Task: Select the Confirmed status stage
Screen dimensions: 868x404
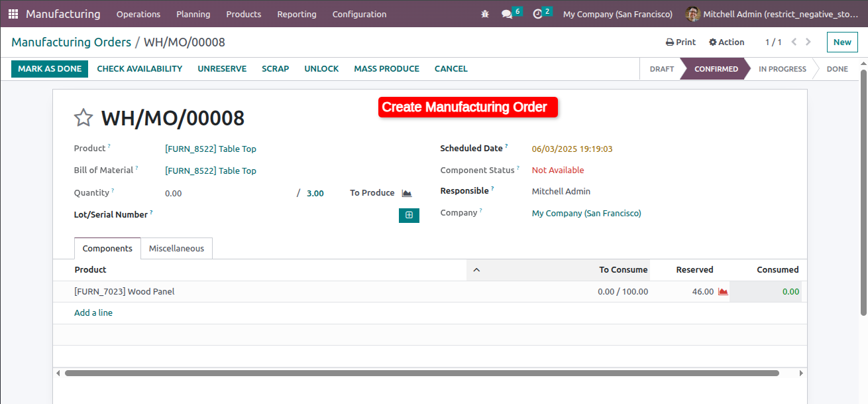Action: 716,69
